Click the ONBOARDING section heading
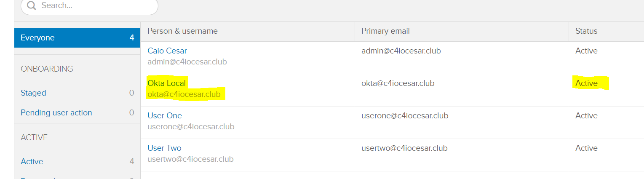 tap(47, 69)
